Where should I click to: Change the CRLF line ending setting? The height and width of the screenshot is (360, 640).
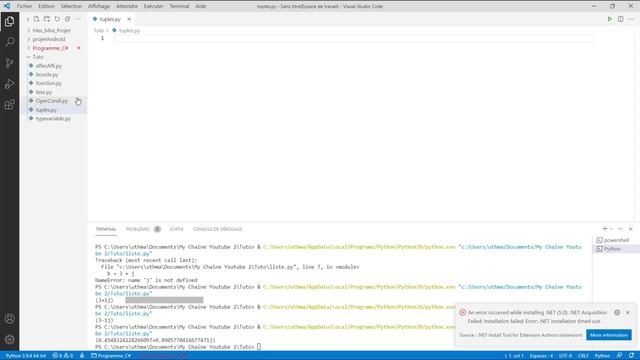[x=583, y=356]
